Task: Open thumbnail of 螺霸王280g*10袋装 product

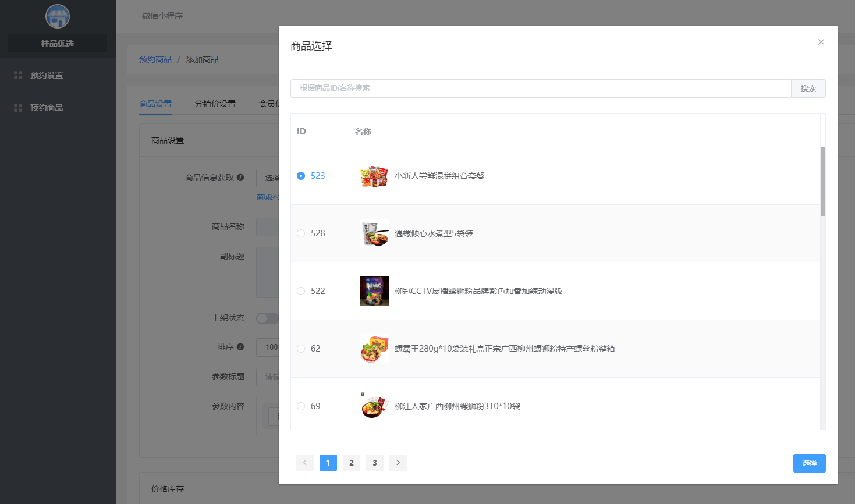Action: click(374, 349)
